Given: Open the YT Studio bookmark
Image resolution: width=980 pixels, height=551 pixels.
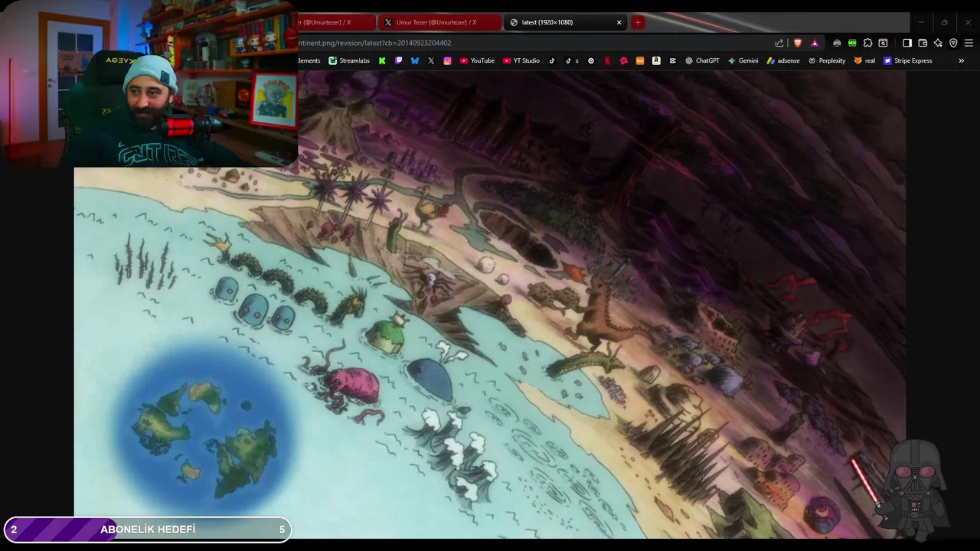Looking at the screenshot, I should point(521,60).
